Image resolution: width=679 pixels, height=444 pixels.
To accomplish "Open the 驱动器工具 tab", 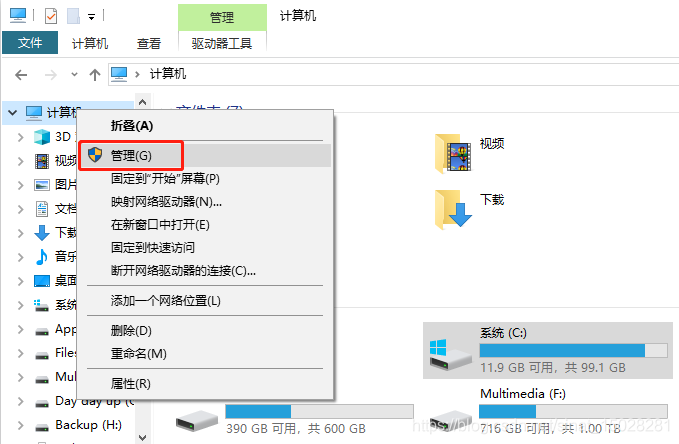I will [222, 43].
